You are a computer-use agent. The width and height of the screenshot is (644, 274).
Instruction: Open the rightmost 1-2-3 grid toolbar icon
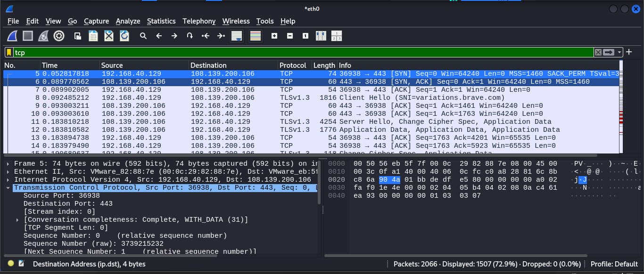click(337, 36)
